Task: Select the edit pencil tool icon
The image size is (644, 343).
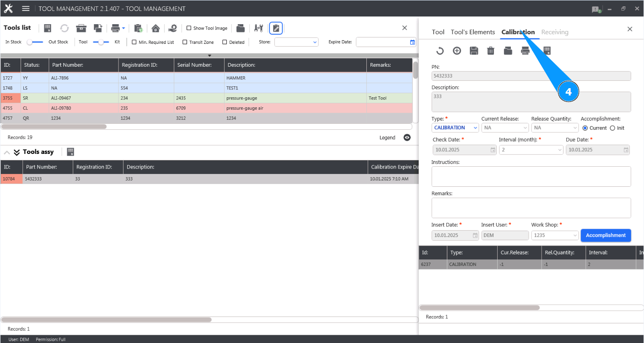Action: coord(276,28)
